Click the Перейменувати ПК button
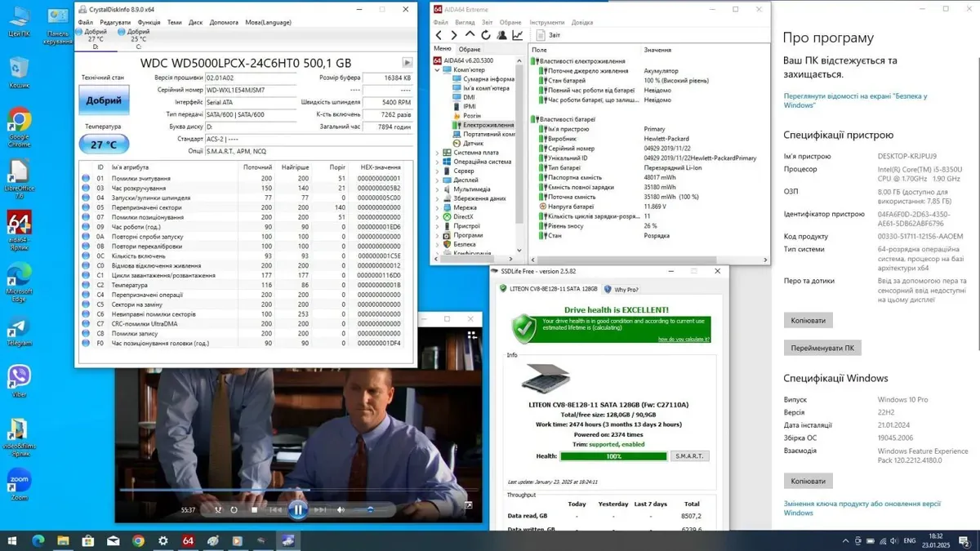Image resolution: width=980 pixels, height=551 pixels. (822, 349)
